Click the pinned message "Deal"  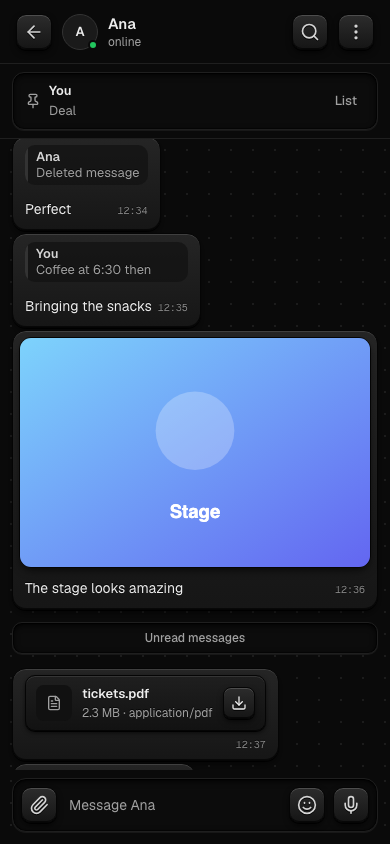click(x=62, y=110)
